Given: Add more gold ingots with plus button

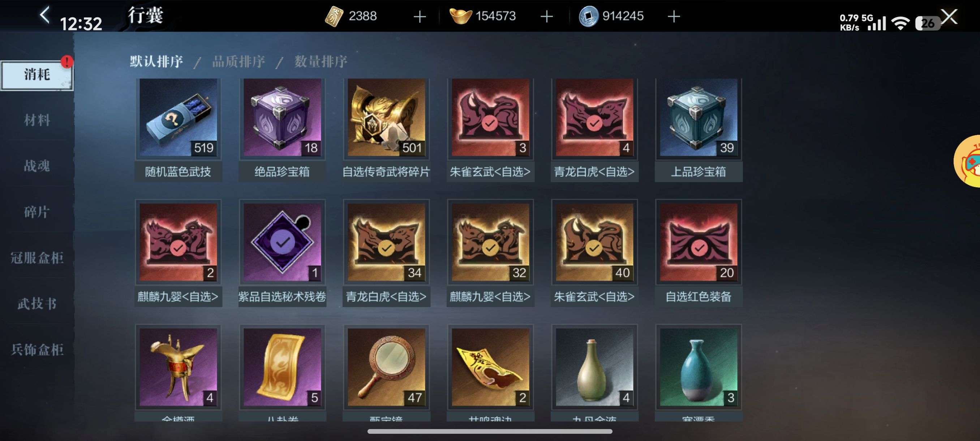Looking at the screenshot, I should (547, 16).
